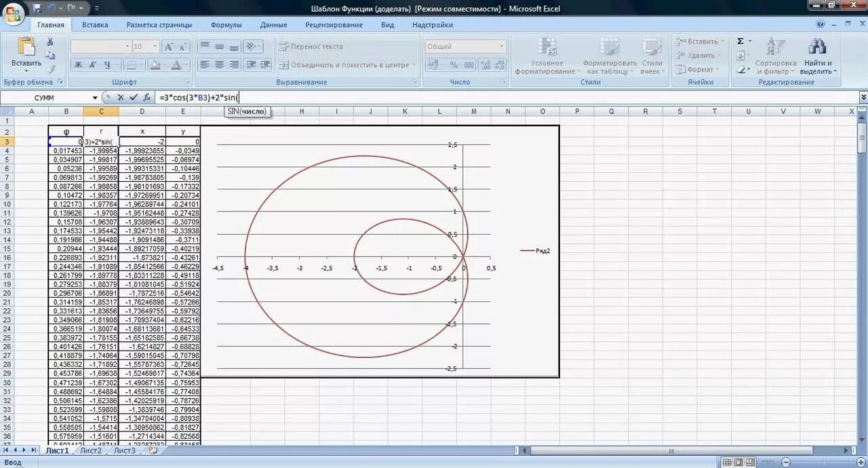Screen dimensions: 868x468
Task: Open Условное форматирование menu
Action: [547, 56]
